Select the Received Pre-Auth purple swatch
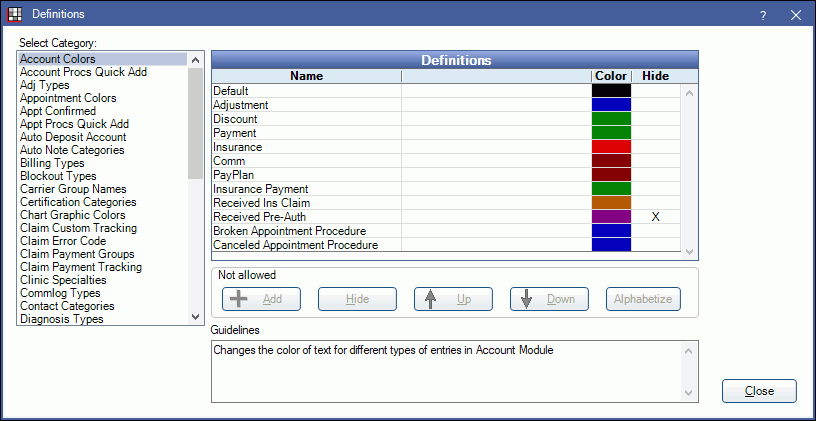The height and width of the screenshot is (421, 816). pos(611,216)
